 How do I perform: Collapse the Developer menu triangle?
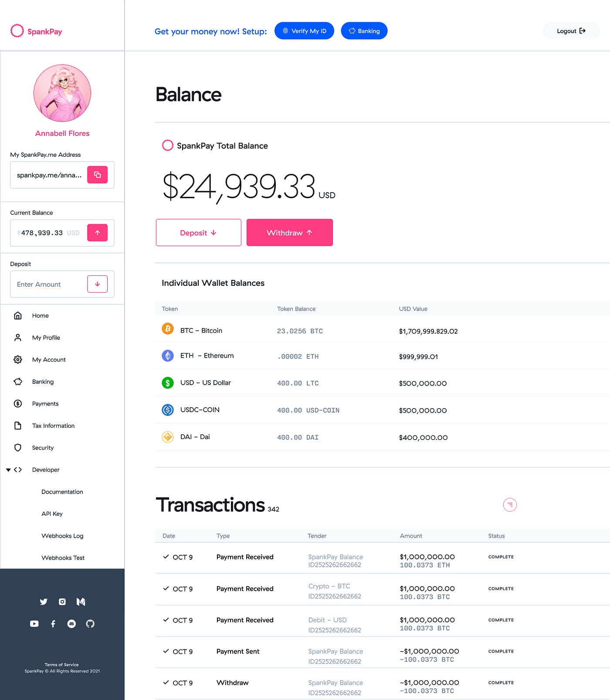click(8, 470)
